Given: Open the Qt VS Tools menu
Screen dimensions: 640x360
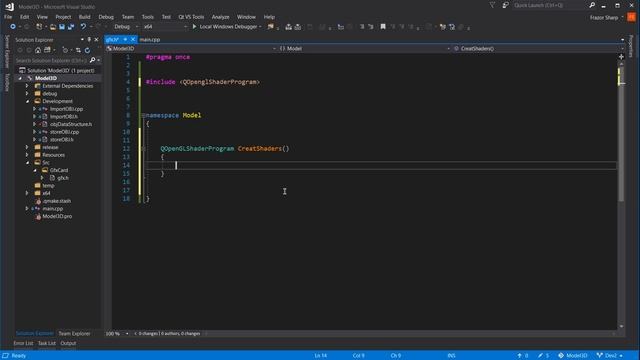Looking at the screenshot, I should coord(191,17).
